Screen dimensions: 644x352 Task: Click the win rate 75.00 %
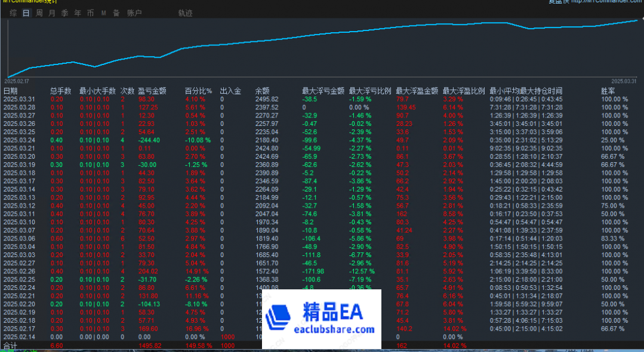click(x=613, y=206)
